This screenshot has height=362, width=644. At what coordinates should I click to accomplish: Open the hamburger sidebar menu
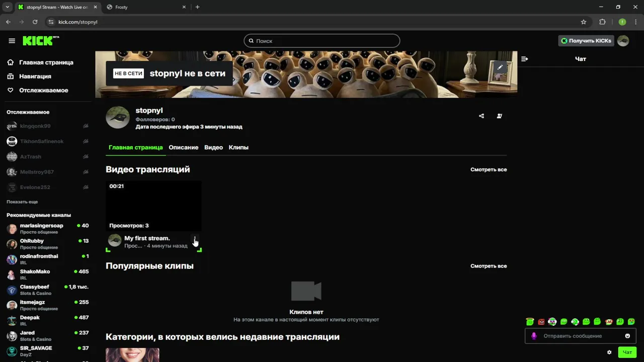[x=12, y=41]
